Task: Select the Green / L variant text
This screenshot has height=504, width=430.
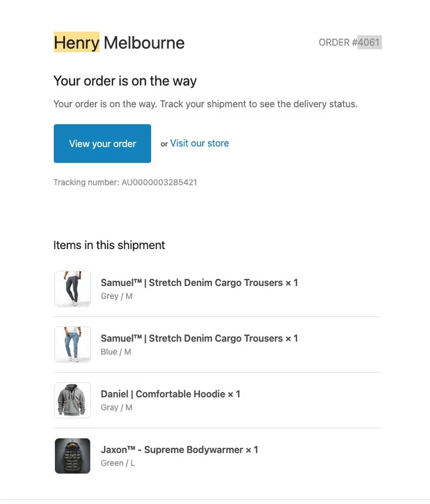Action: point(117,463)
